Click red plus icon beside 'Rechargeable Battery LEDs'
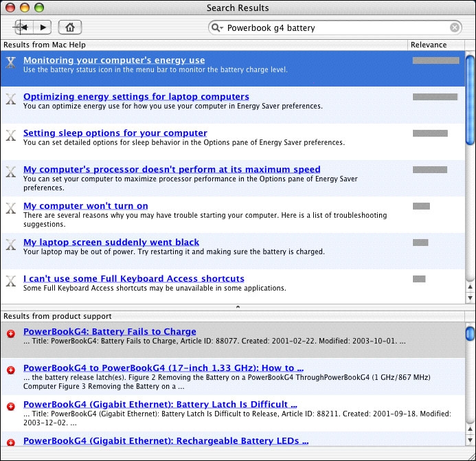 pos(11,442)
